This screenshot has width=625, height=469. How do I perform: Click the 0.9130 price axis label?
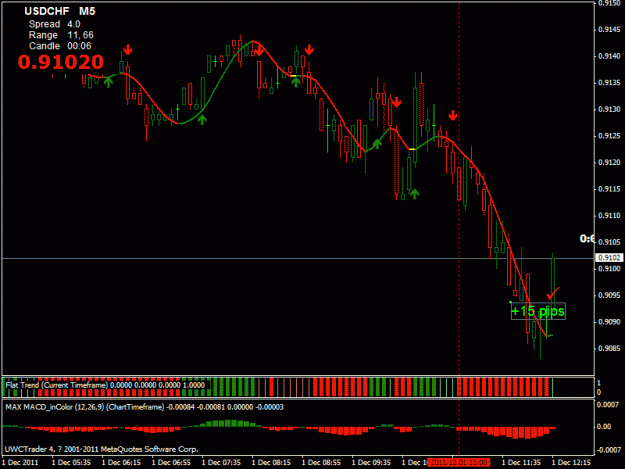point(609,109)
